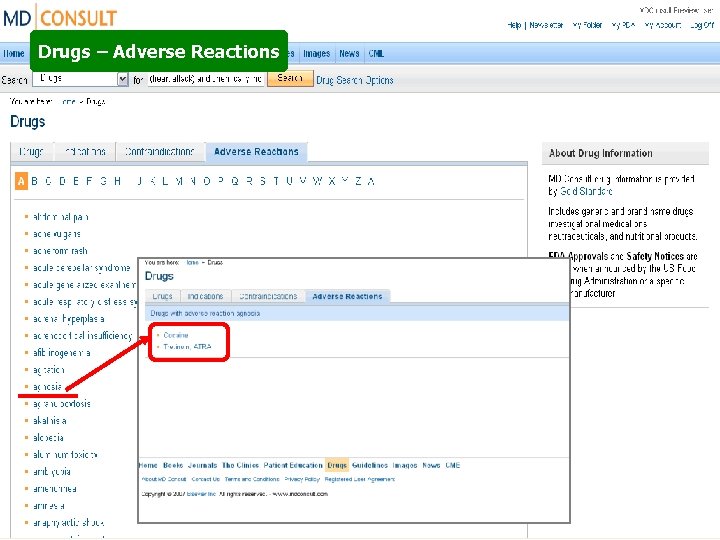Switch to the Drugs tab

tap(32, 152)
